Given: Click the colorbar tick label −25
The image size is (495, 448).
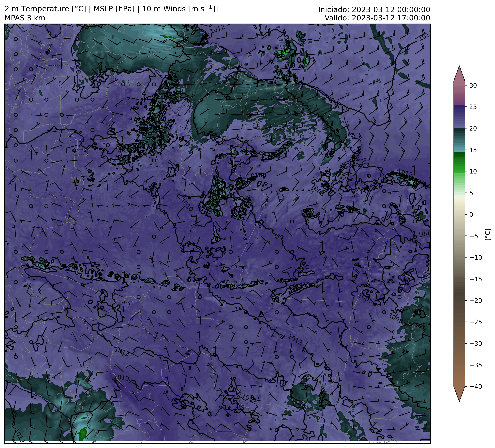Looking at the screenshot, I should pyautogui.click(x=476, y=322).
